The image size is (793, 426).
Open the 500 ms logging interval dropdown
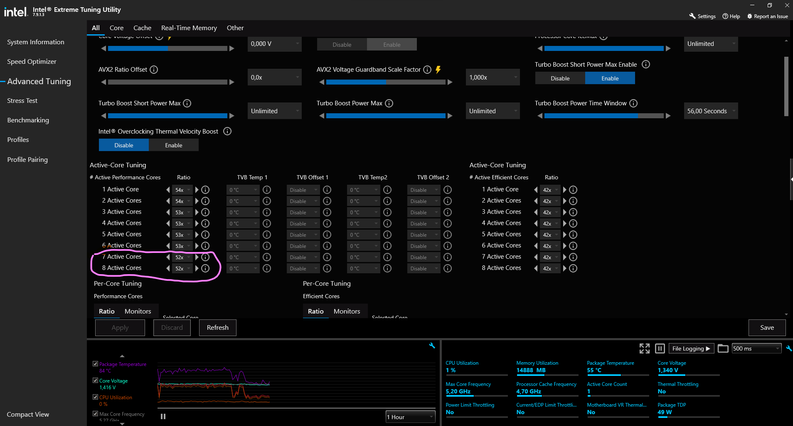point(756,349)
